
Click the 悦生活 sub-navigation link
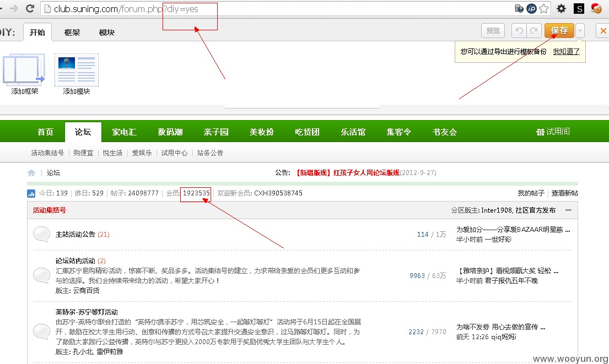tap(112, 153)
